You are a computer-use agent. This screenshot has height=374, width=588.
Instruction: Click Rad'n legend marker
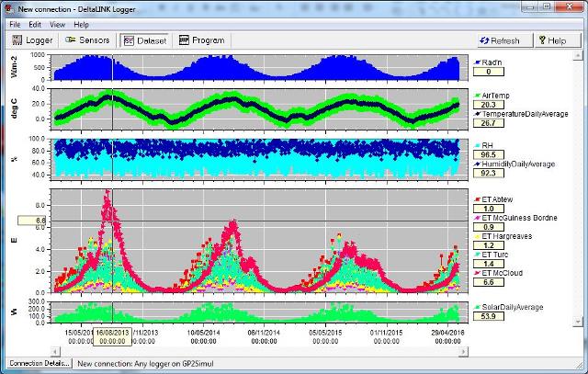tap(478, 62)
